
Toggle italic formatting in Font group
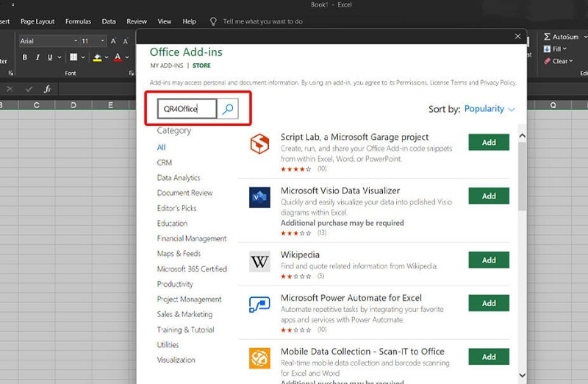(37, 57)
